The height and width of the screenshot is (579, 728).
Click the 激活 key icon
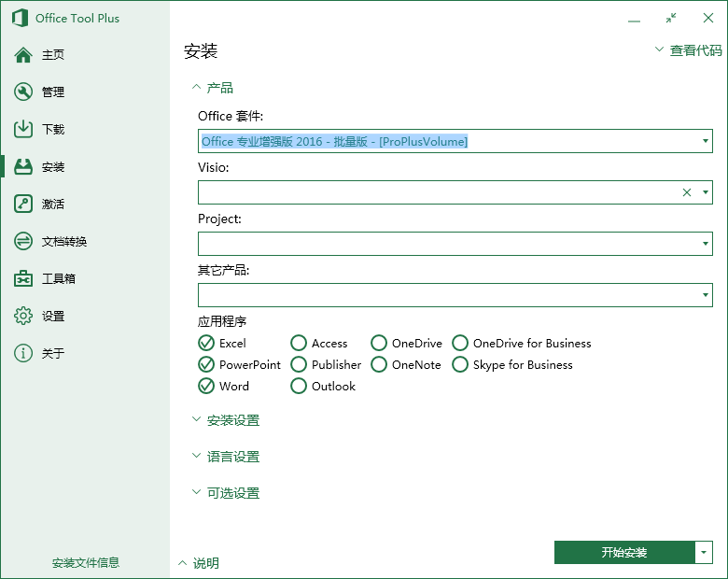pos(23,205)
